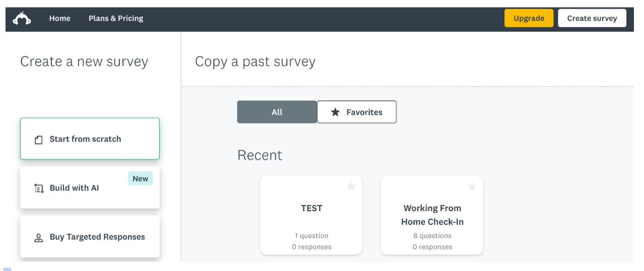The width and height of the screenshot is (644, 271).
Task: Select Start from scratch
Action: (x=90, y=139)
